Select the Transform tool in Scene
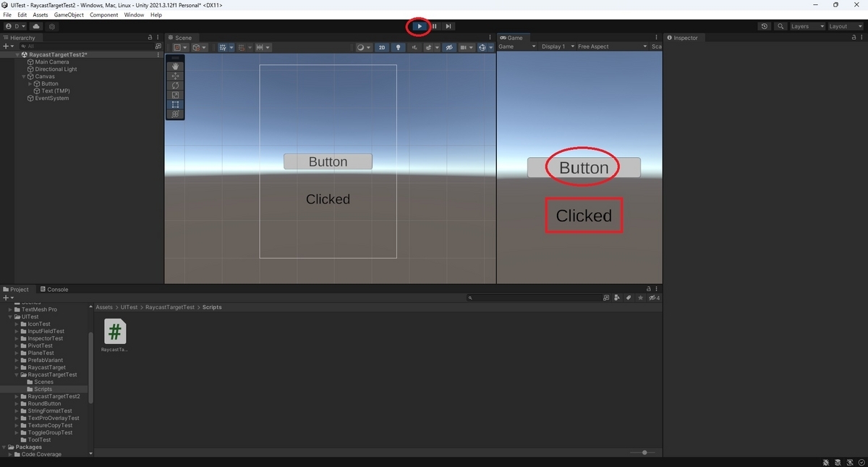 [175, 114]
